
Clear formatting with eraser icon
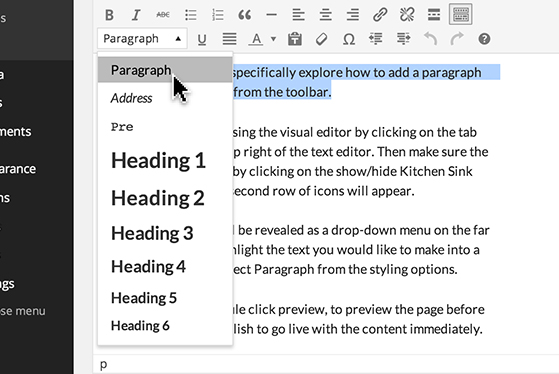[322, 39]
